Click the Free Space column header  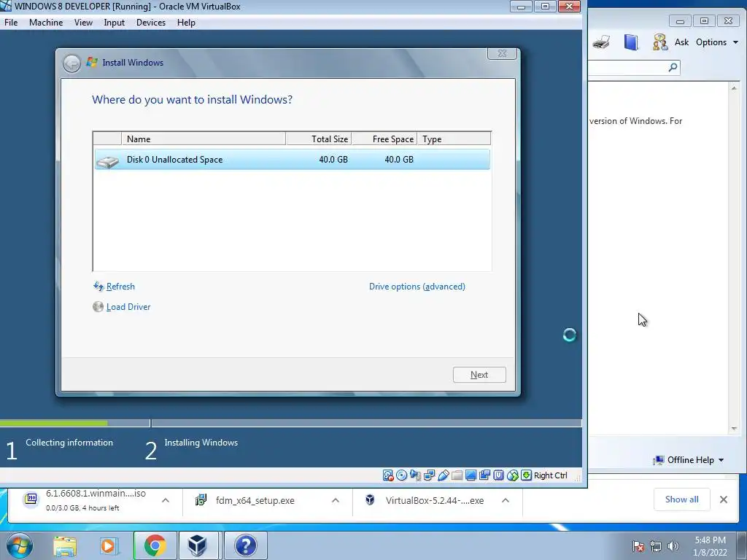[384, 139]
